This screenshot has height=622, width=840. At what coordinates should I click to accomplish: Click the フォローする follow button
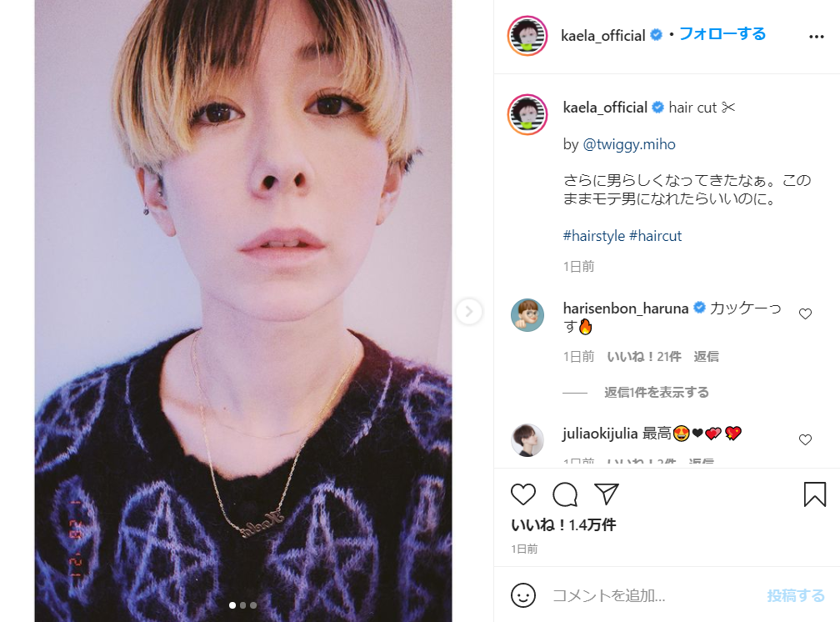coord(722,34)
